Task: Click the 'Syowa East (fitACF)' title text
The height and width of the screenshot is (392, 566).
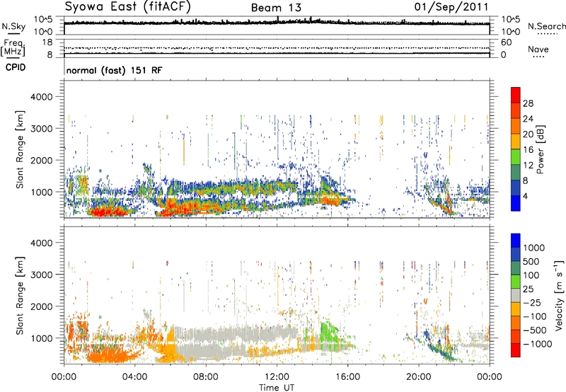Action: pos(128,7)
